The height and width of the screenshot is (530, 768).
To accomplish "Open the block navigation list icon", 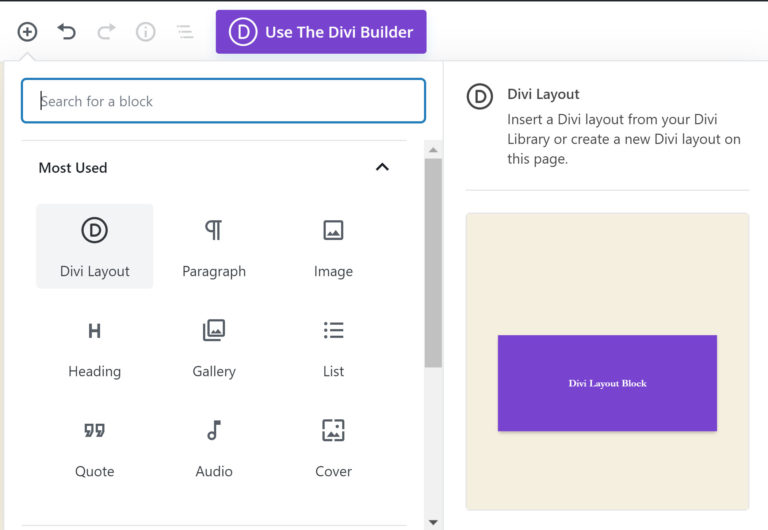I will [185, 32].
